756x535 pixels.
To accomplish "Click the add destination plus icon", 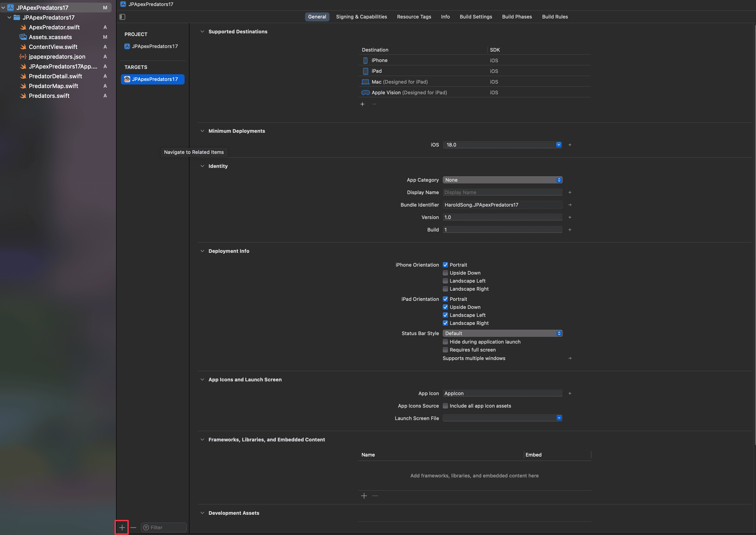I will point(362,104).
